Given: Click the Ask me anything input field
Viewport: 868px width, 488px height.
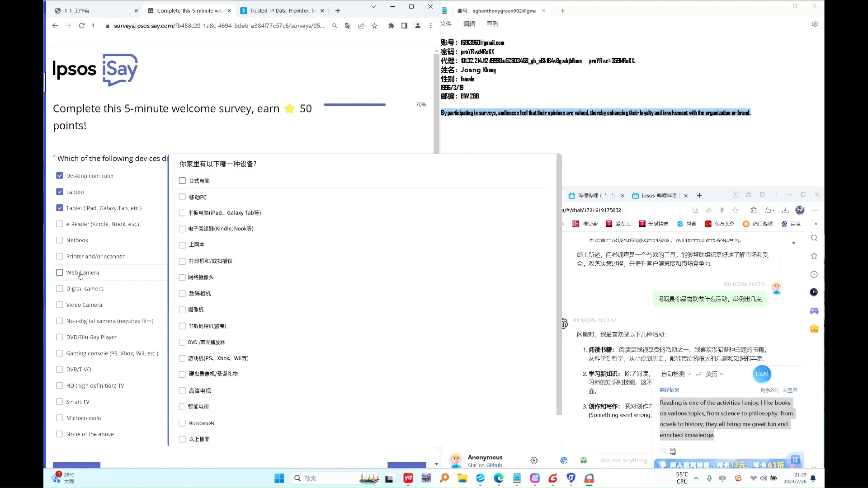Looking at the screenshot, I should [623, 460].
